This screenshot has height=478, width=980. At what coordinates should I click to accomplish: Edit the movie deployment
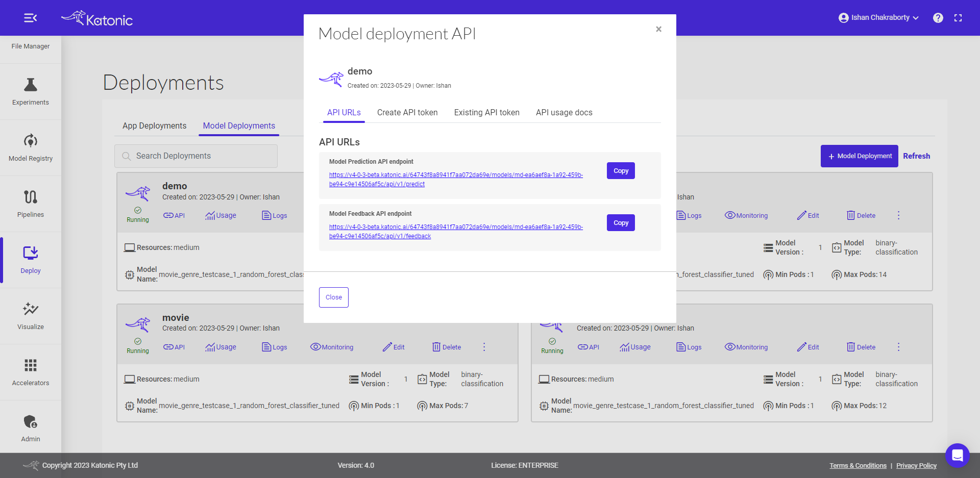coord(394,347)
